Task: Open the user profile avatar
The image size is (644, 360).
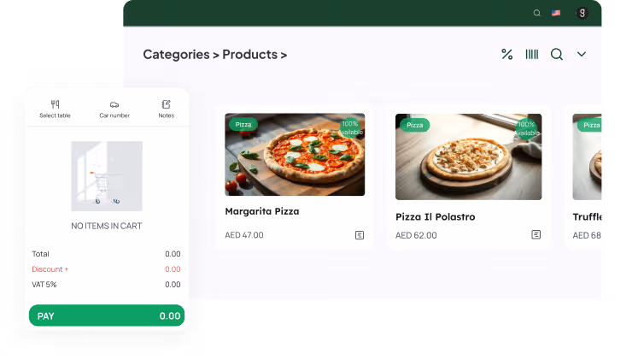Action: [582, 13]
